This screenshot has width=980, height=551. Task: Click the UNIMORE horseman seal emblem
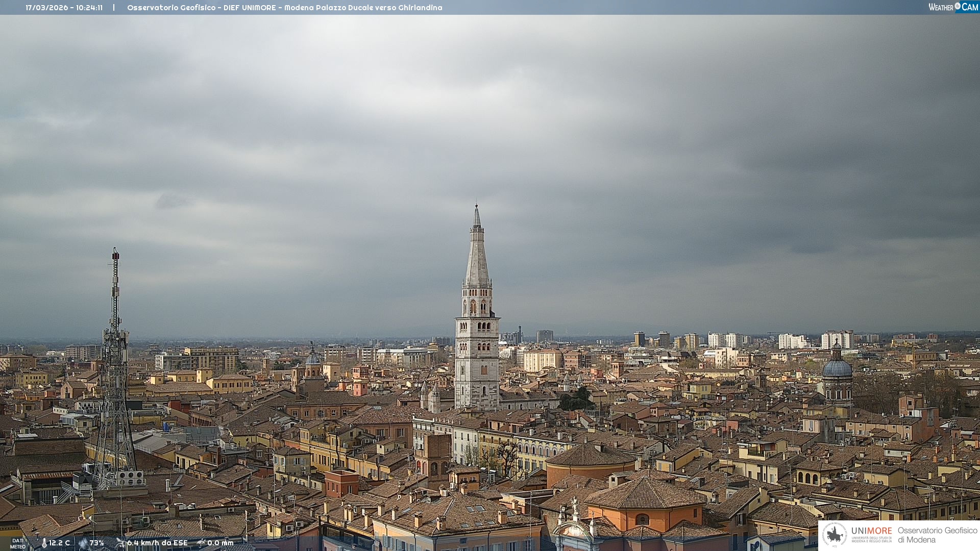[835, 535]
